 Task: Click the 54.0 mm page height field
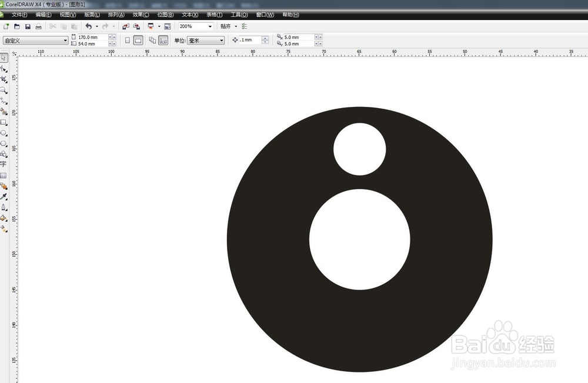(93, 44)
